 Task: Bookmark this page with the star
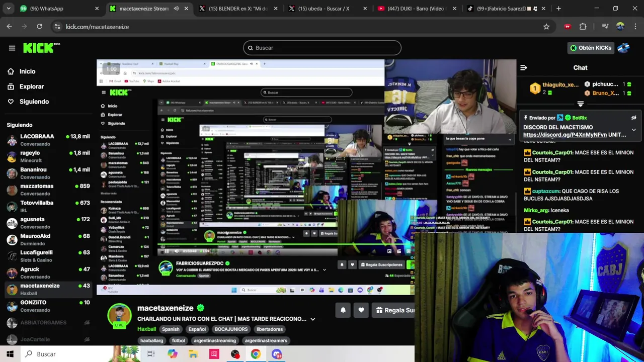[546, 27]
